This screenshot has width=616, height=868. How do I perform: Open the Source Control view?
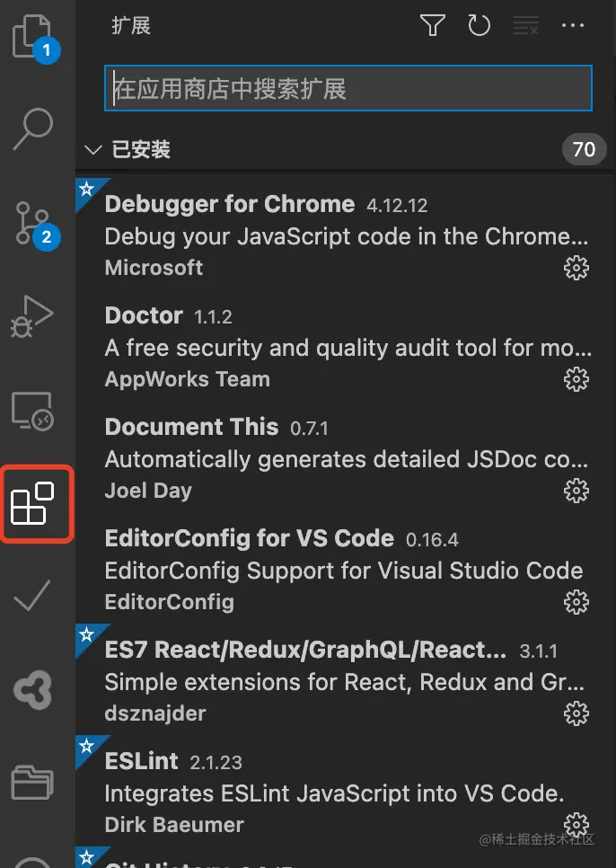34,223
